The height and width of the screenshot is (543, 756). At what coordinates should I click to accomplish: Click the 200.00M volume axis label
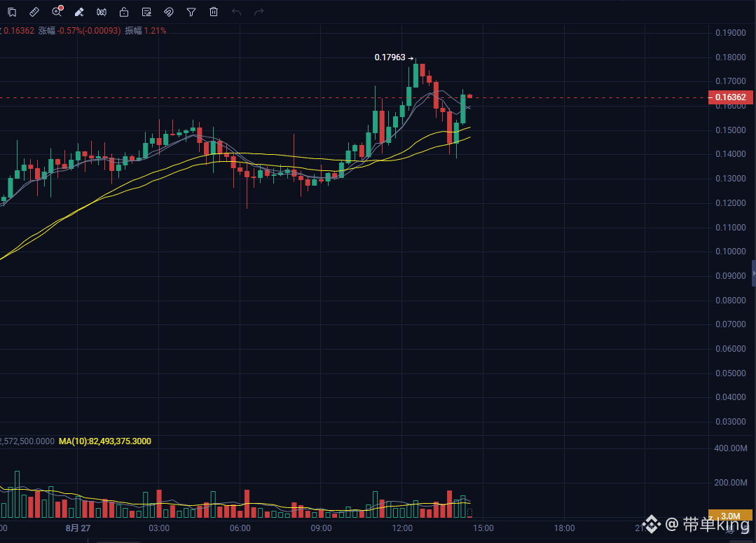731,483
